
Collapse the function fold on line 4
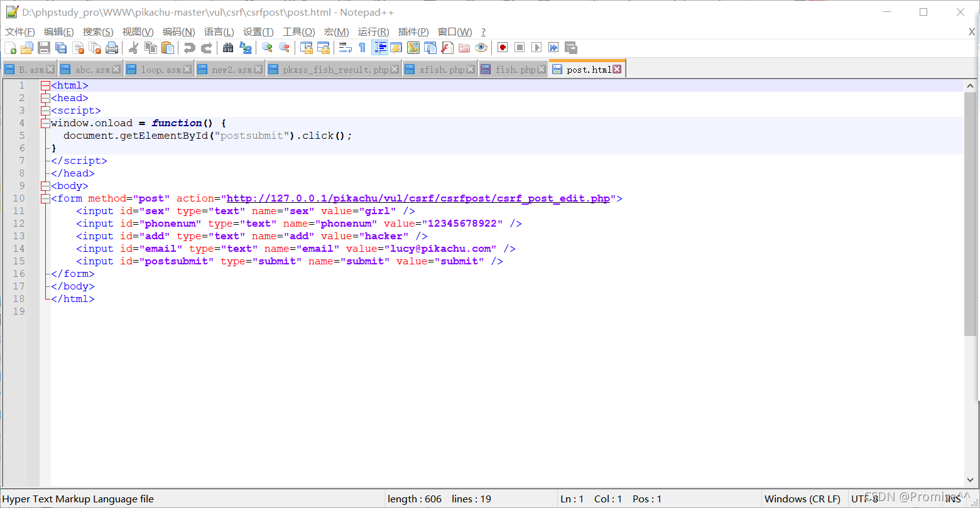(x=45, y=123)
